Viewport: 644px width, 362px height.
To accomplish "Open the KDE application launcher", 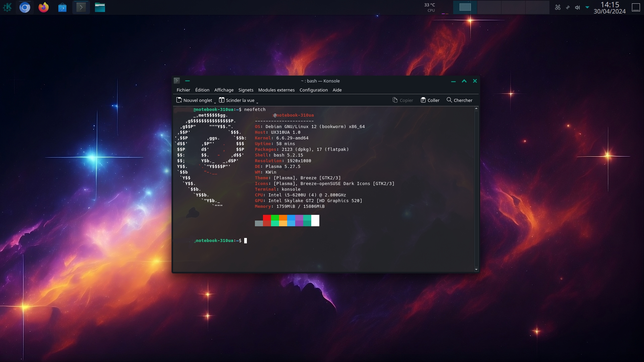I will (x=7, y=7).
